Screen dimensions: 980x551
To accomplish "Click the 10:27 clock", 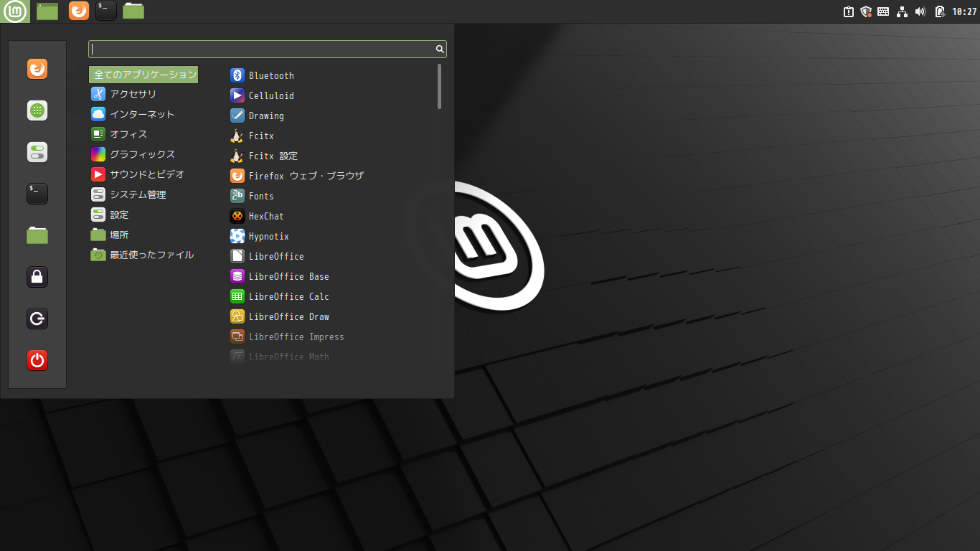I will pos(964,11).
